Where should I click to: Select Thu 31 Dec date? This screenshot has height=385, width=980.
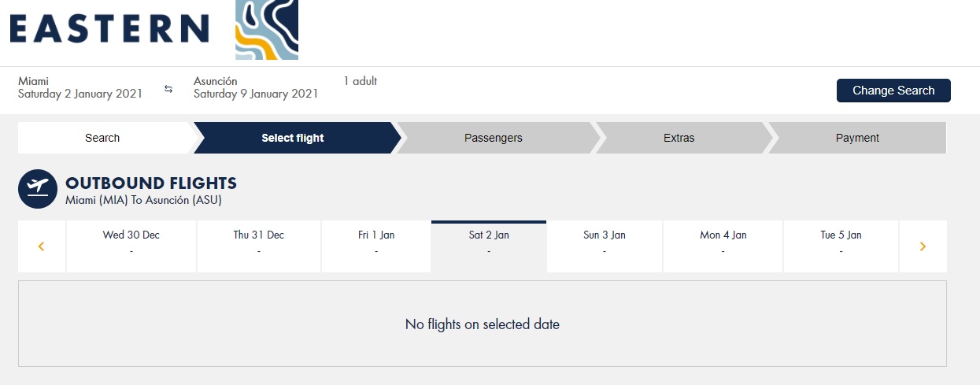tap(259, 246)
